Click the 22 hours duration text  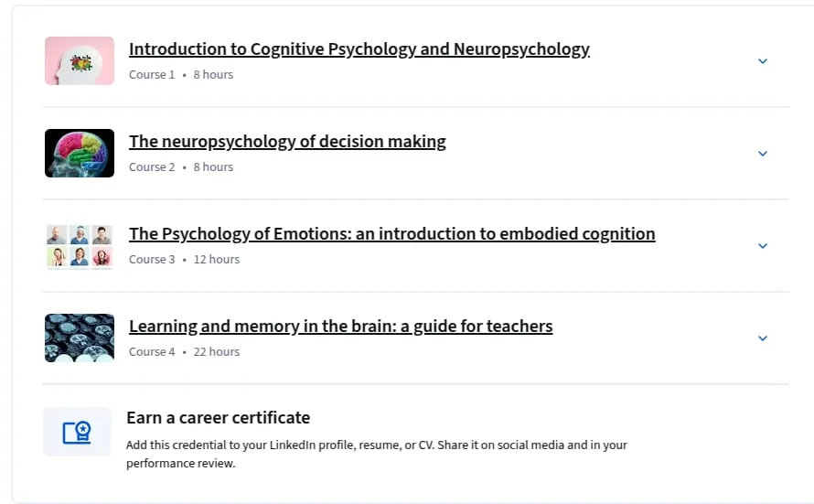217,352
